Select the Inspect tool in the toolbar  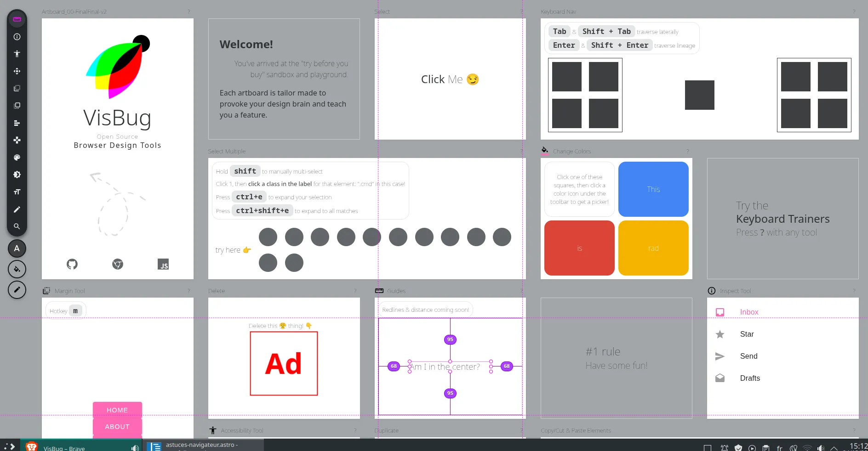[x=17, y=37]
